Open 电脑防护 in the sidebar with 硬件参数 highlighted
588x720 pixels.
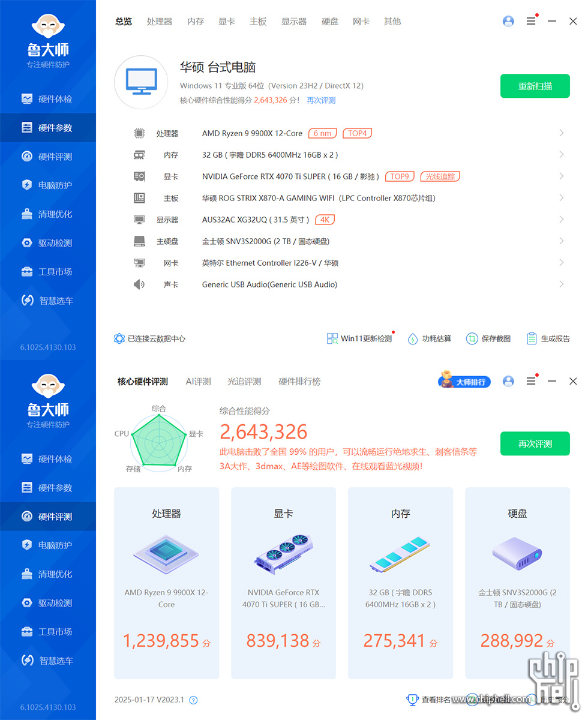(48, 185)
